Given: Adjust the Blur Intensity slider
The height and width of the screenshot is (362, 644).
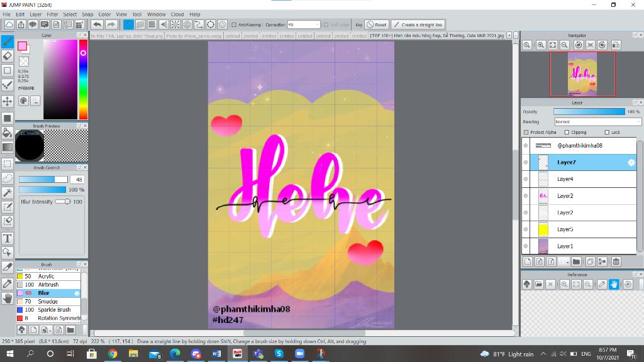Looking at the screenshot, I should (63, 202).
